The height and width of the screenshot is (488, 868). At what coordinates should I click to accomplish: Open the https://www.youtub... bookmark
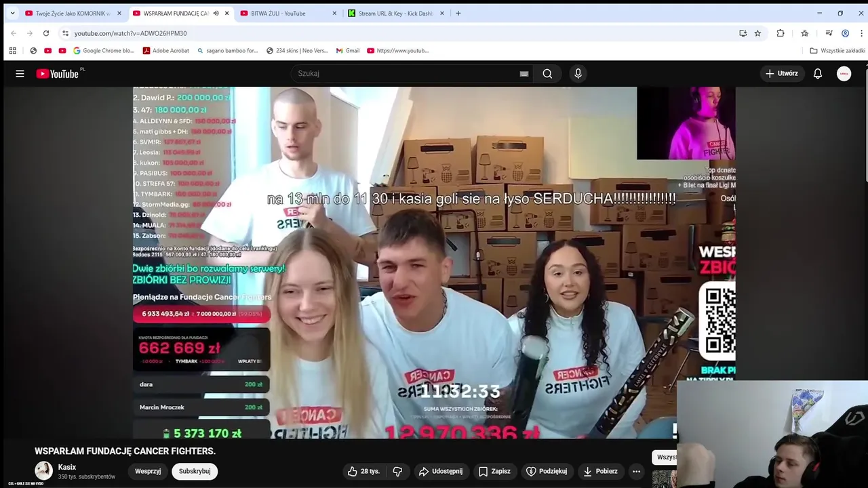click(398, 50)
